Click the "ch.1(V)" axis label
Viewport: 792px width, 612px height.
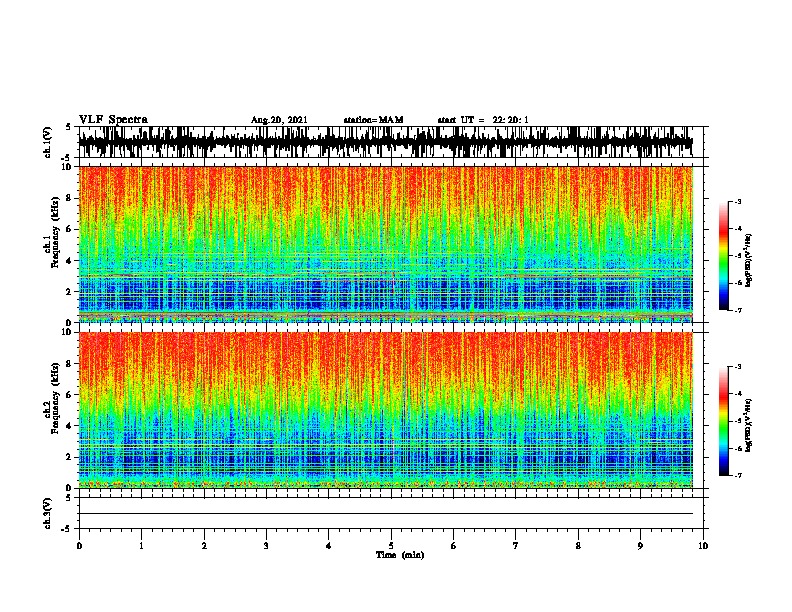coord(48,142)
